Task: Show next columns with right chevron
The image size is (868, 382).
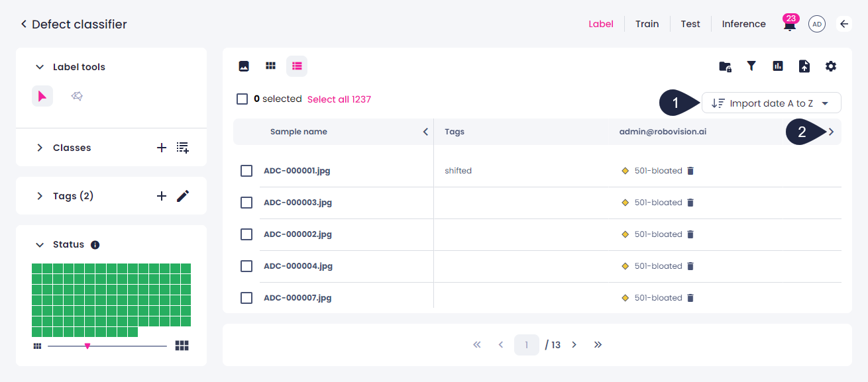Action: pyautogui.click(x=831, y=132)
